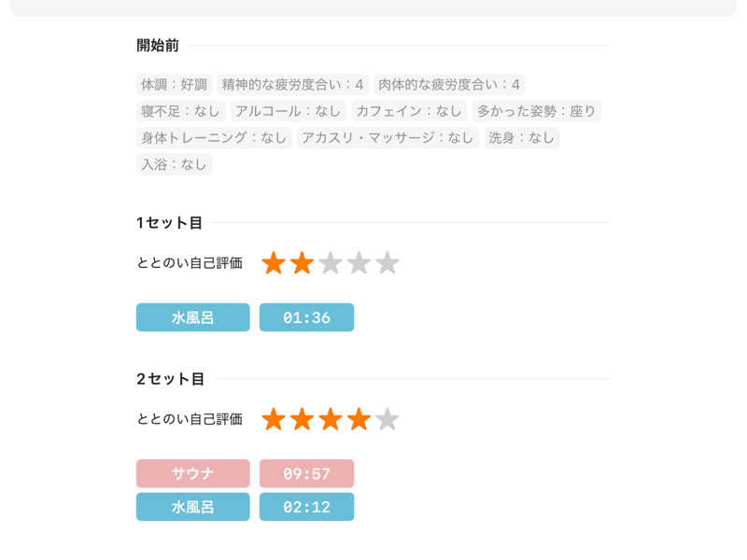Click the first star in 2セット目 rating
747x560 pixels.
pos(273,419)
